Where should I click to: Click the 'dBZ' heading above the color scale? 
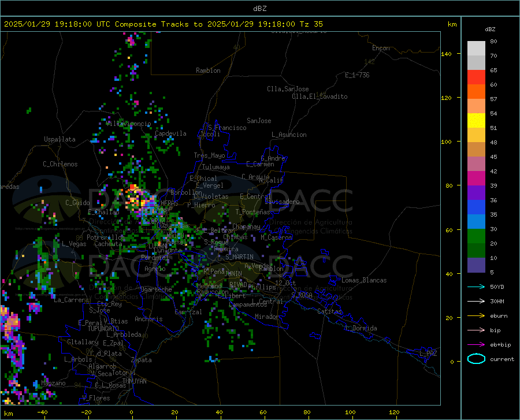click(490, 29)
